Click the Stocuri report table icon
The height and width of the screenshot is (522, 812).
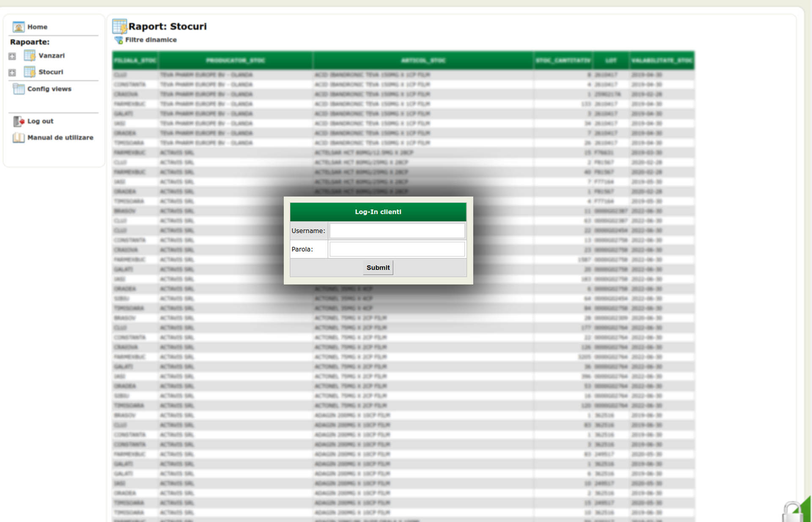tap(30, 72)
